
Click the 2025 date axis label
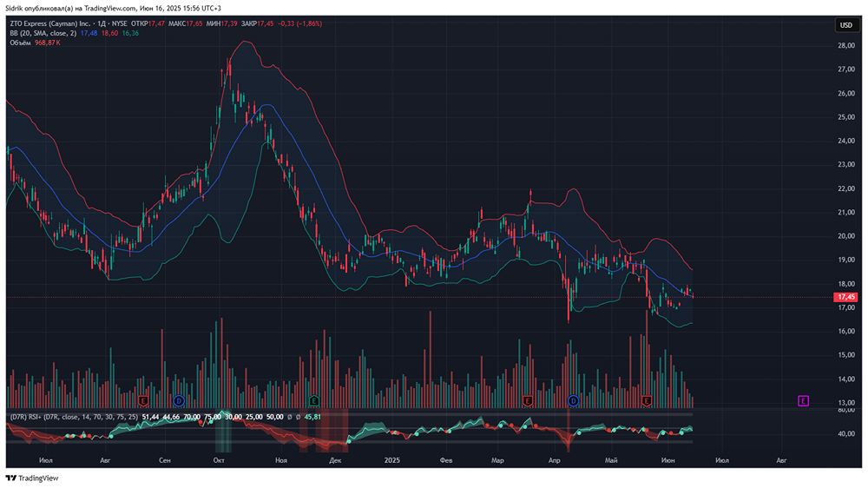392,460
